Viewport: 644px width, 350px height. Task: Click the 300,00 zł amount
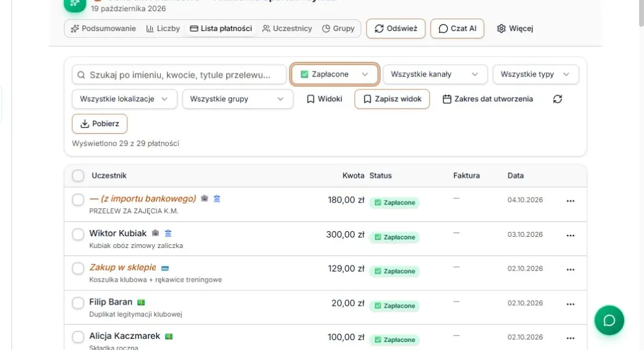(x=345, y=234)
